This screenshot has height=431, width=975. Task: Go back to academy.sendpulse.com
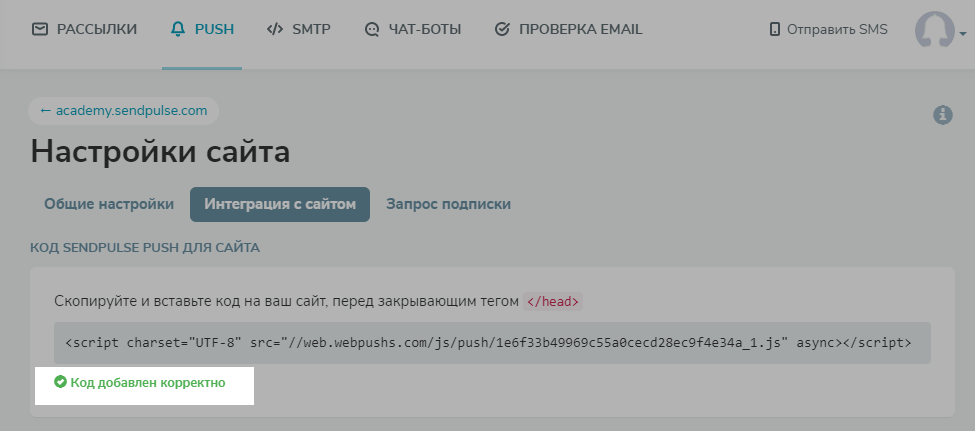[123, 110]
